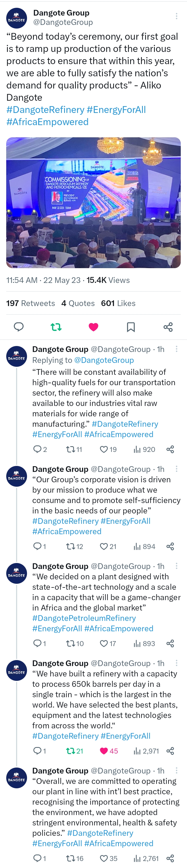Open more options on "state-of-the-art technology" reply
Viewport: 187px width, 868px height.
pyautogui.click(x=176, y=566)
